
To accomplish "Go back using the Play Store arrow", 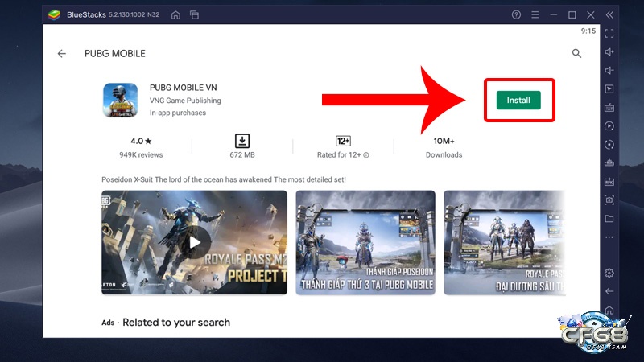I will pos(62,53).
